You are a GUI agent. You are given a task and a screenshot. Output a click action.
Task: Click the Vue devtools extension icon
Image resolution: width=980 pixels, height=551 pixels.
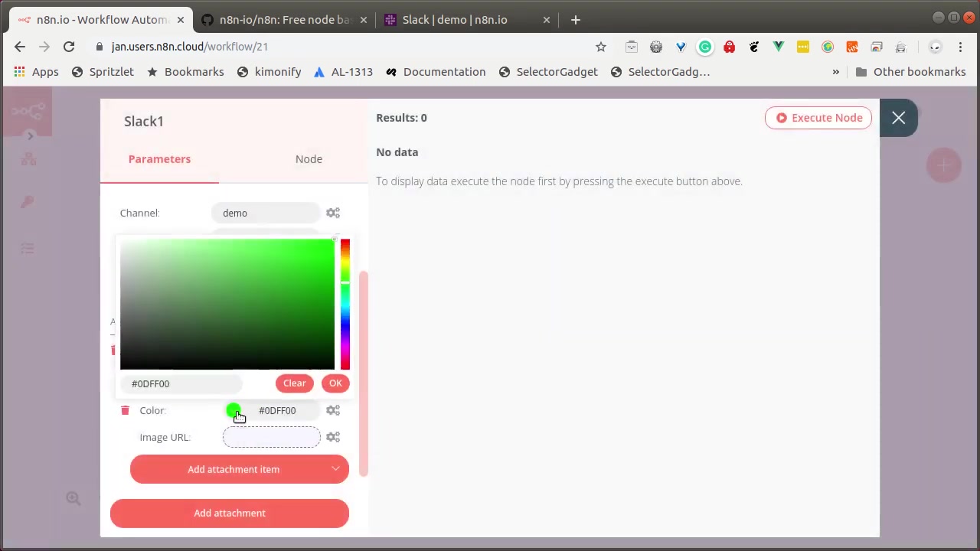click(779, 47)
